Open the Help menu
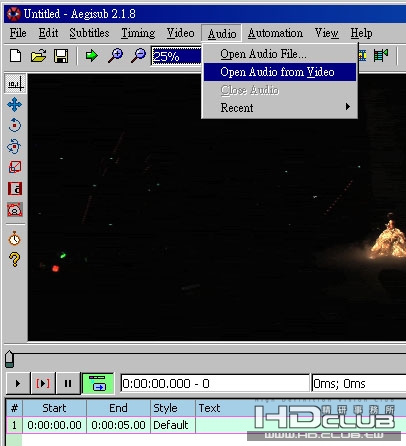 click(x=361, y=33)
